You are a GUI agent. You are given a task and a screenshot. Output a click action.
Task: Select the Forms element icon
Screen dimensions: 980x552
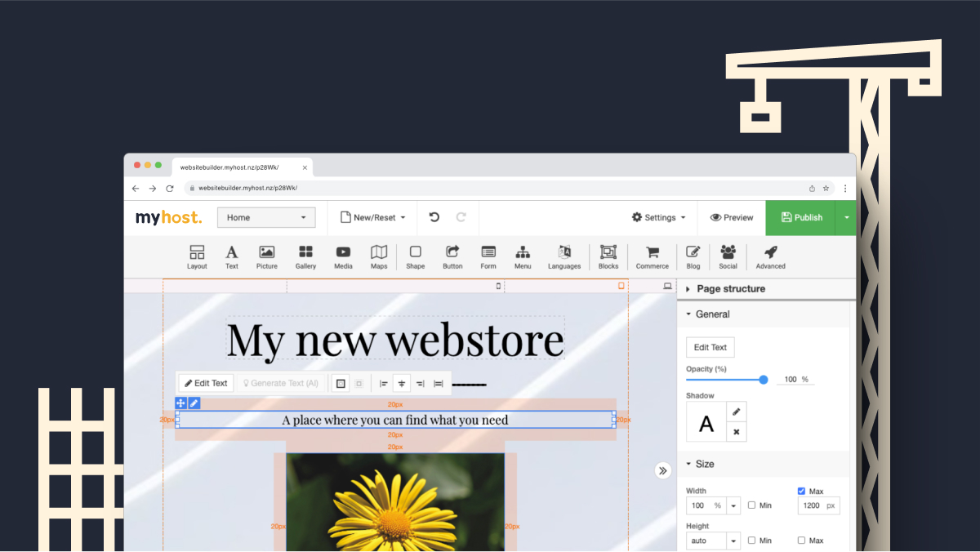(x=488, y=256)
